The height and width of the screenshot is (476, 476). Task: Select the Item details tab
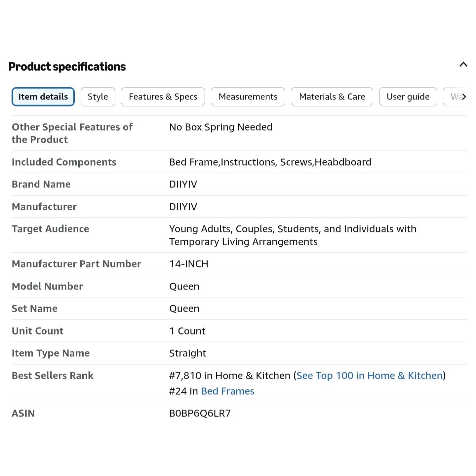[x=43, y=97]
